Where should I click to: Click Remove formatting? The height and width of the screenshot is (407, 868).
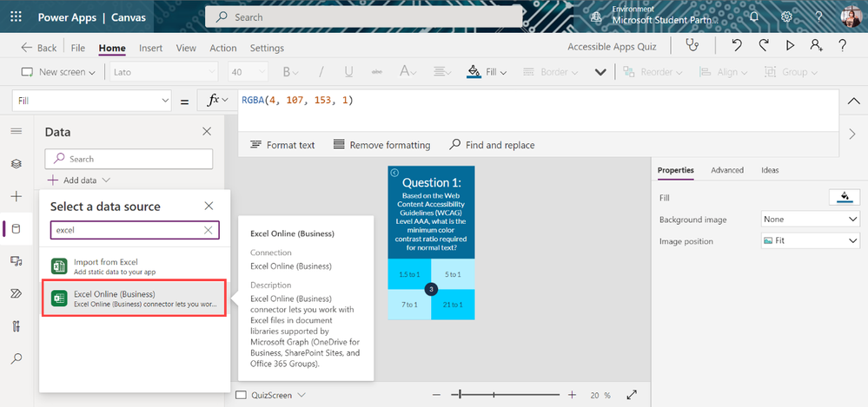(x=381, y=145)
